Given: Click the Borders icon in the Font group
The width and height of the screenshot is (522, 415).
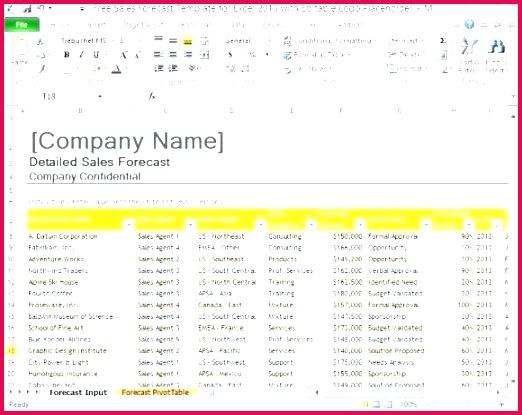Looking at the screenshot, I should [x=68, y=69].
